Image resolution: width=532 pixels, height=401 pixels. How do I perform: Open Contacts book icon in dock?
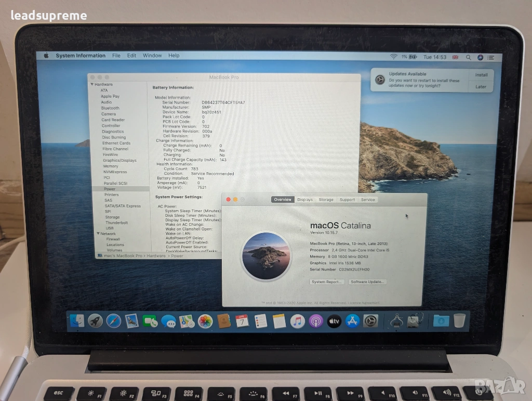[223, 321]
